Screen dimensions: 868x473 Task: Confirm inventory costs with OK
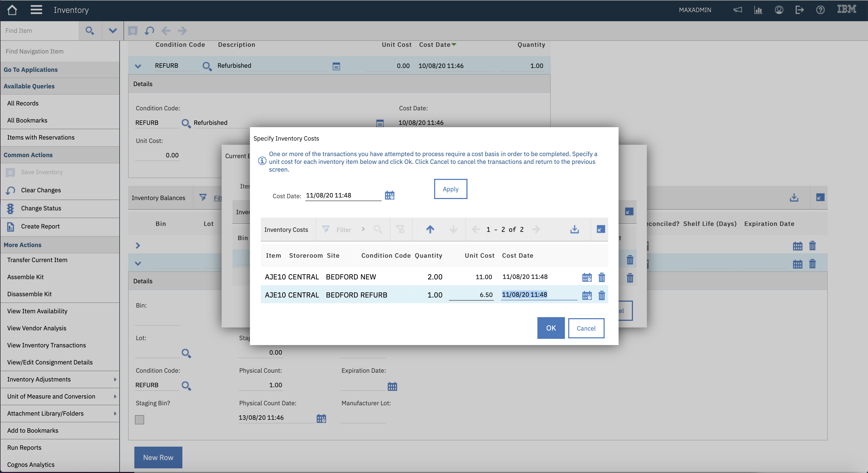[551, 328]
